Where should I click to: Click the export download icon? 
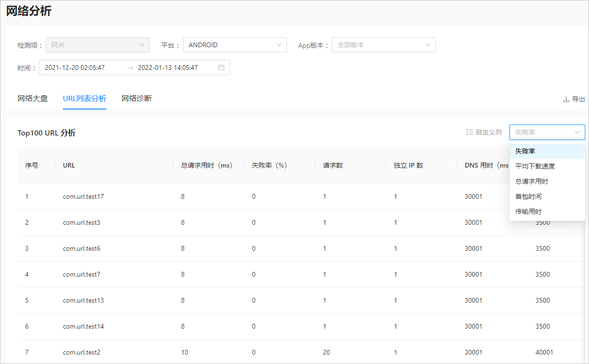point(566,99)
